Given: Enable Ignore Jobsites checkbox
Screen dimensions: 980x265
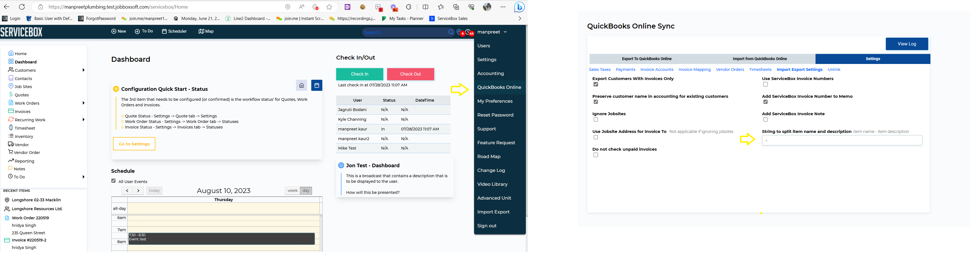Looking at the screenshot, I should coord(596,120).
